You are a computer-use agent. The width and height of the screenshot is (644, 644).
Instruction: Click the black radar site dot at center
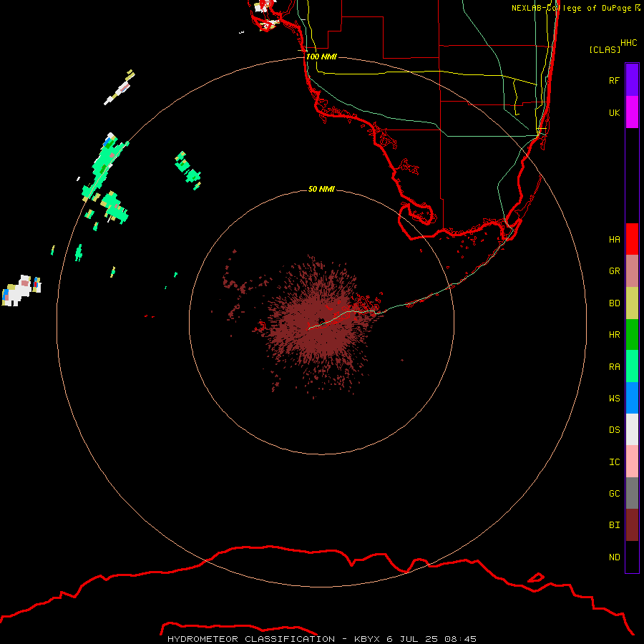click(x=321, y=321)
